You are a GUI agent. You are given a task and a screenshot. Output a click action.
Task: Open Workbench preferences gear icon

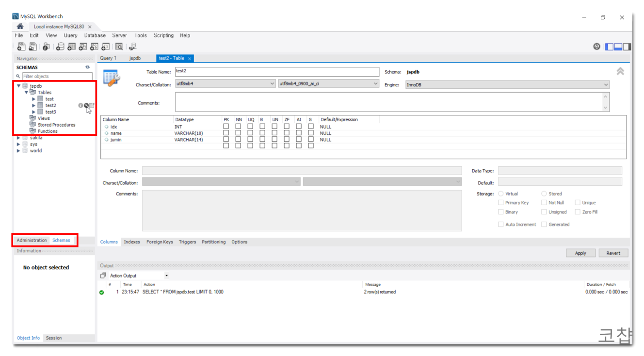coord(597,47)
